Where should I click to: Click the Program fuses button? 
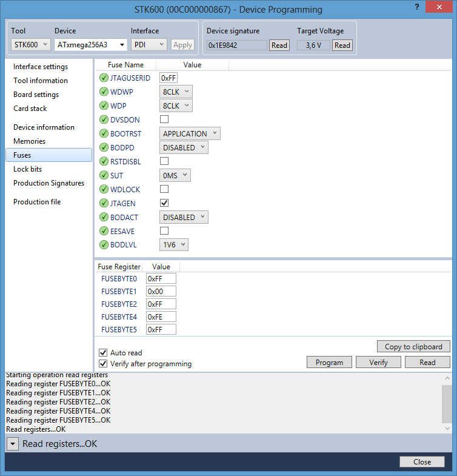pyautogui.click(x=329, y=362)
